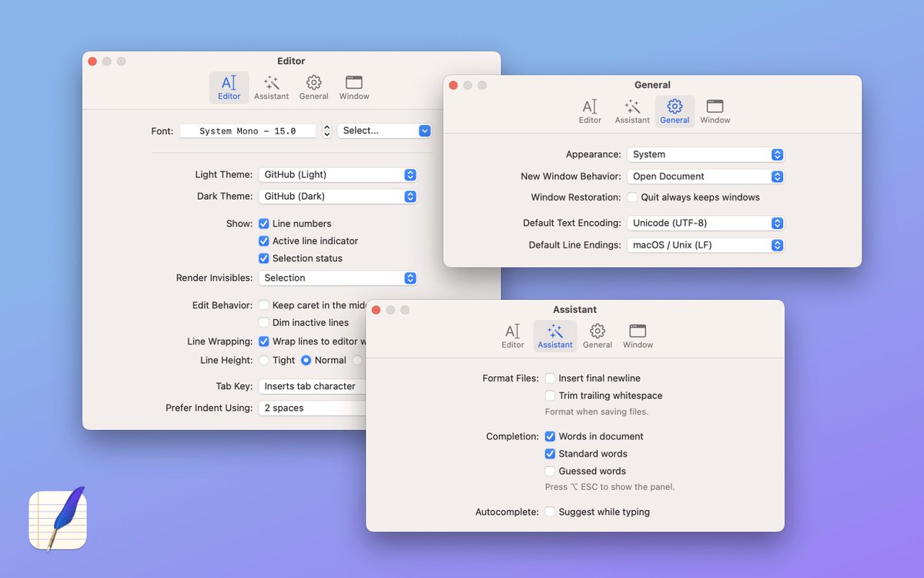The image size is (924, 578).
Task: Open Dark Theme dropdown
Action: click(x=338, y=197)
